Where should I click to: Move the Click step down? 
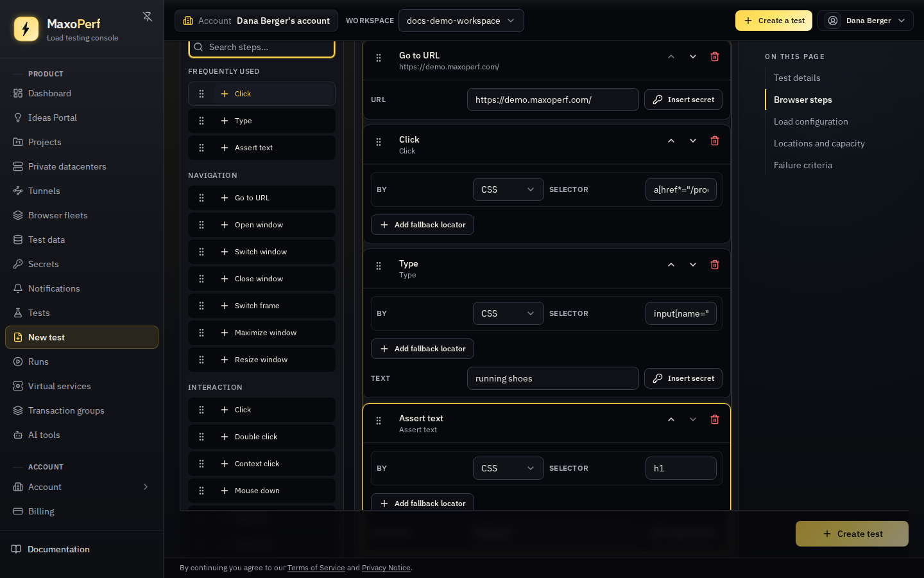pyautogui.click(x=693, y=141)
